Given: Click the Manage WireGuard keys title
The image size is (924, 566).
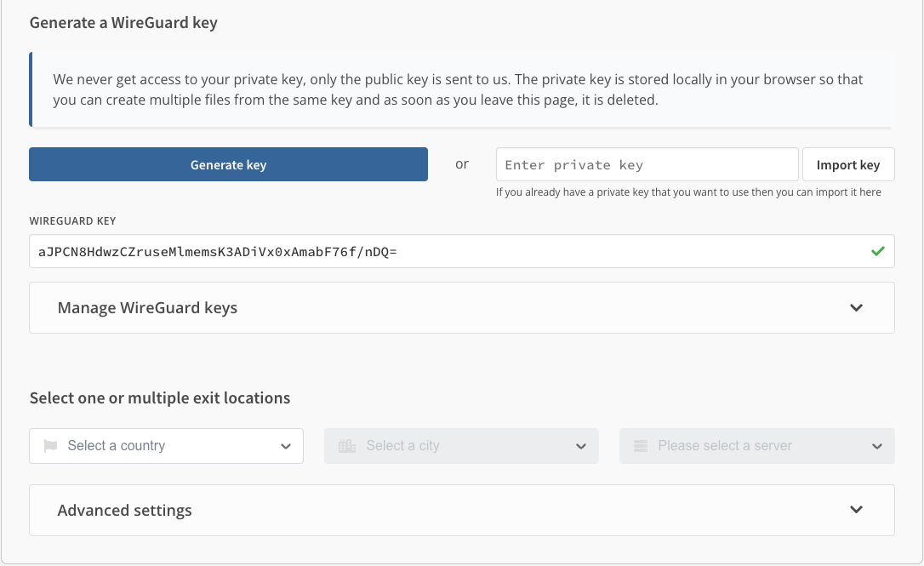Looking at the screenshot, I should [x=147, y=307].
